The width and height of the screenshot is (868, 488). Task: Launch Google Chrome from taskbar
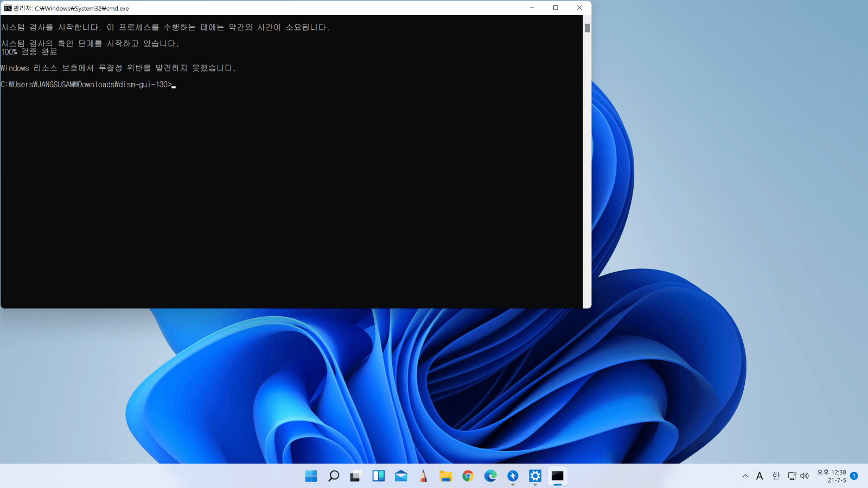point(468,476)
